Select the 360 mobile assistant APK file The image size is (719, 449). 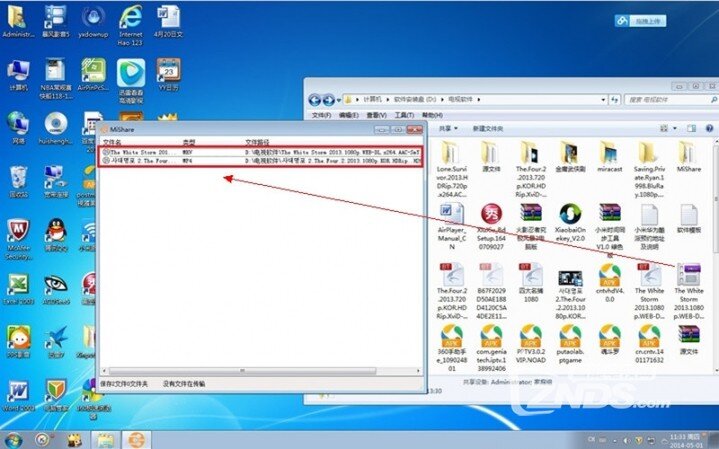pyautogui.click(x=452, y=340)
